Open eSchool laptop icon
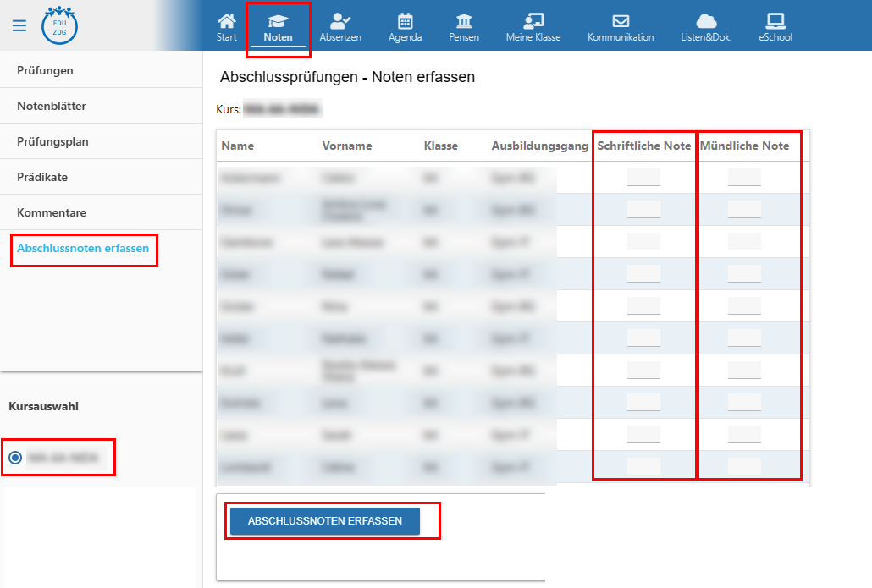This screenshot has width=872, height=588. (775, 21)
